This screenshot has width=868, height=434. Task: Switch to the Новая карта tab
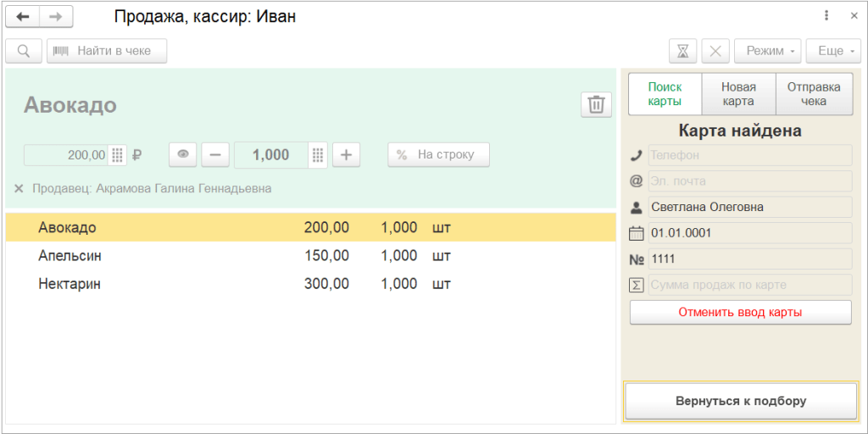click(x=738, y=93)
